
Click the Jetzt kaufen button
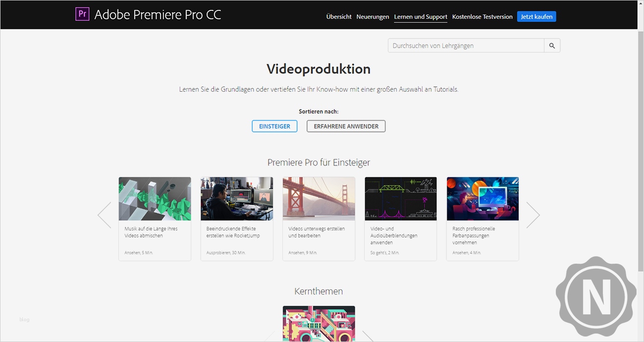(537, 17)
